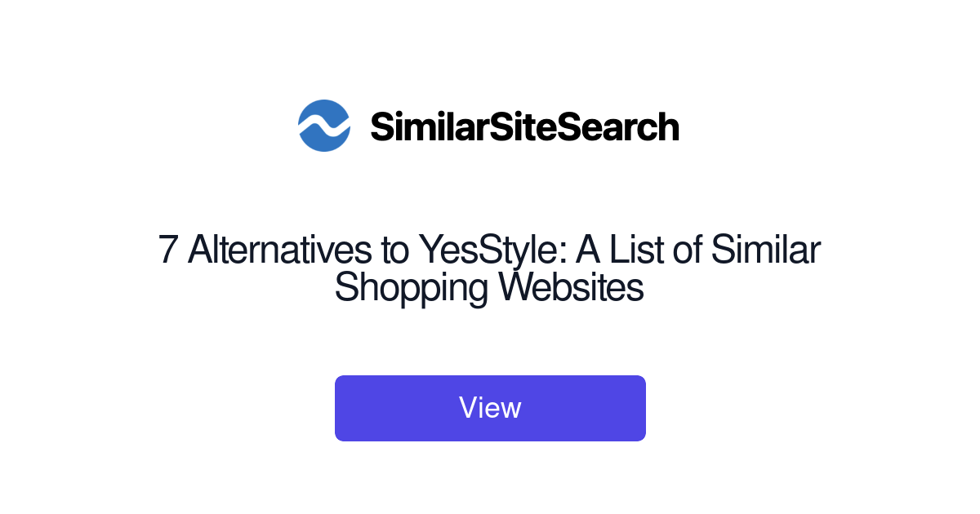Click the white wave shape inside the logo
The image size is (980, 514).
pos(324,126)
